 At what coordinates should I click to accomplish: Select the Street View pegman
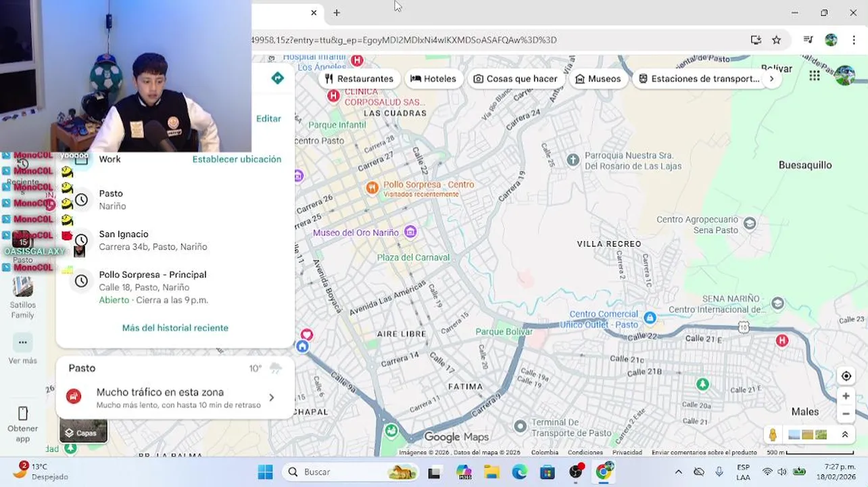tap(773, 434)
